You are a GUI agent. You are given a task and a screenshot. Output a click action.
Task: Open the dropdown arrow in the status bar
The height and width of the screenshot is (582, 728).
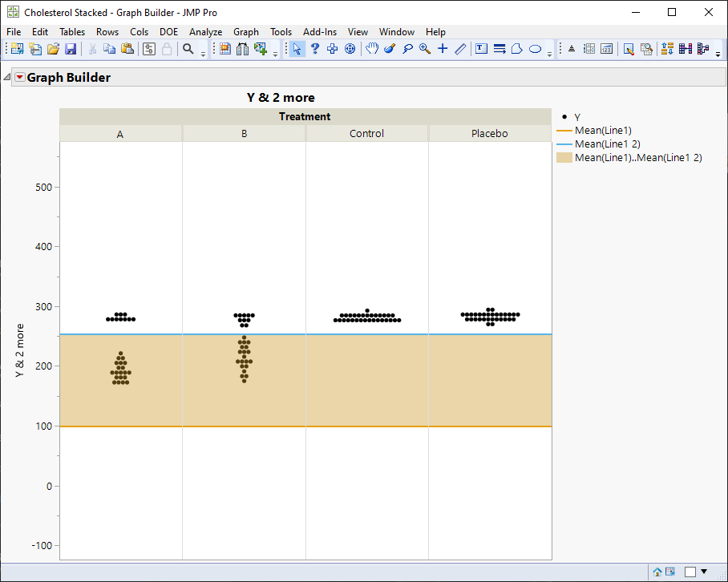point(704,572)
